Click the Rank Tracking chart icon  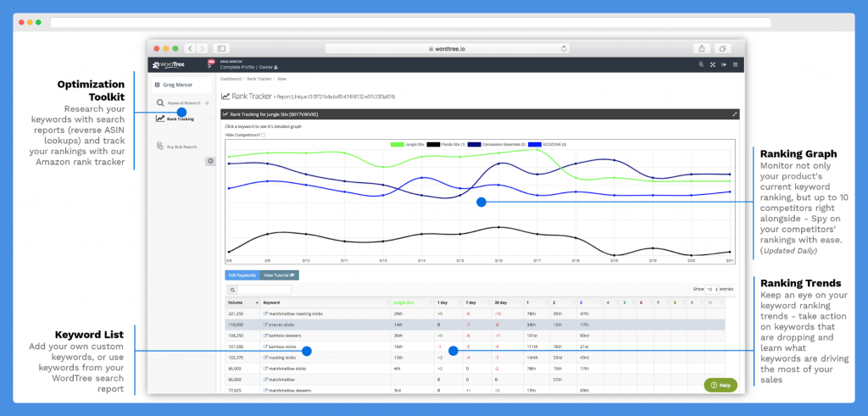(x=160, y=119)
